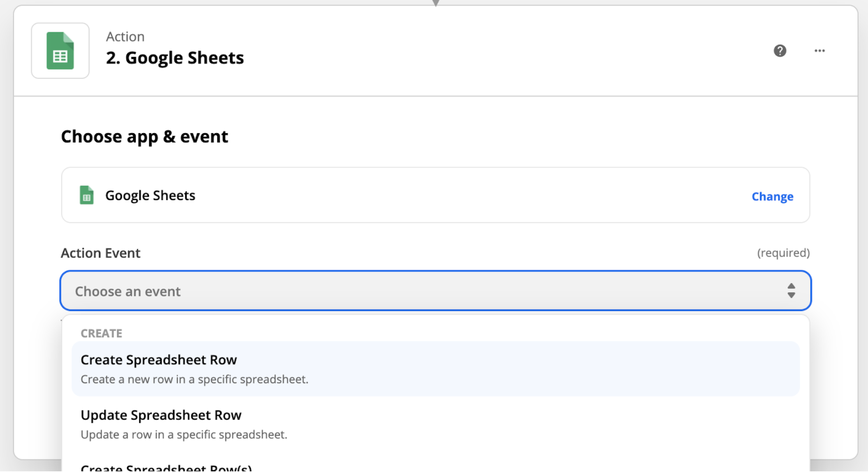The width and height of the screenshot is (868, 473).
Task: Click the CREATE category header in the dropdown
Action: click(x=101, y=333)
